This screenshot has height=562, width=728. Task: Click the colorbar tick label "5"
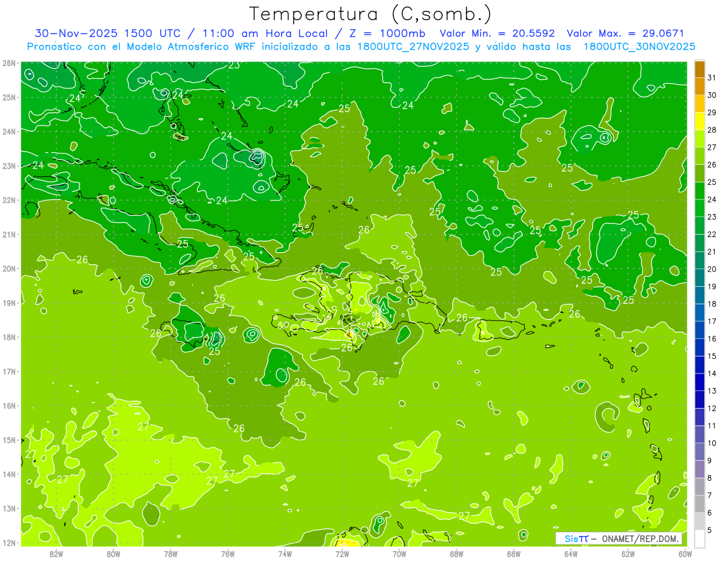(709, 530)
